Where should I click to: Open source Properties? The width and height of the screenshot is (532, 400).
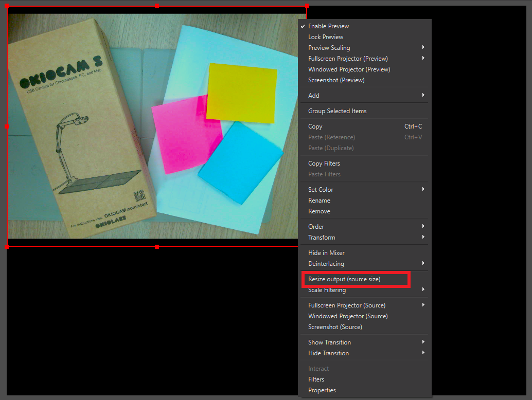pos(322,390)
